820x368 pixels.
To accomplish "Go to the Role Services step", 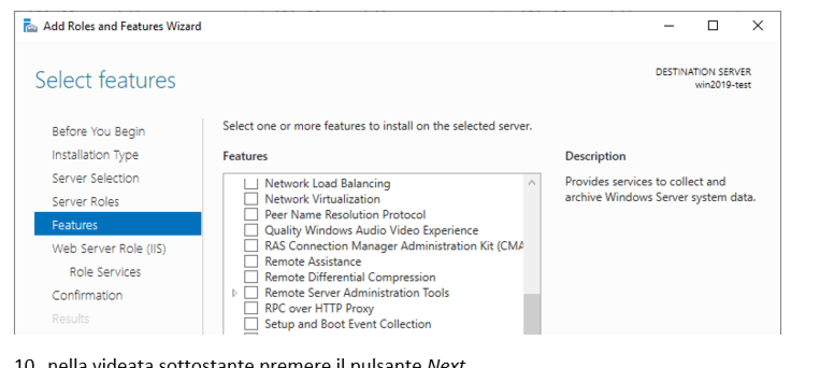I will (x=105, y=272).
